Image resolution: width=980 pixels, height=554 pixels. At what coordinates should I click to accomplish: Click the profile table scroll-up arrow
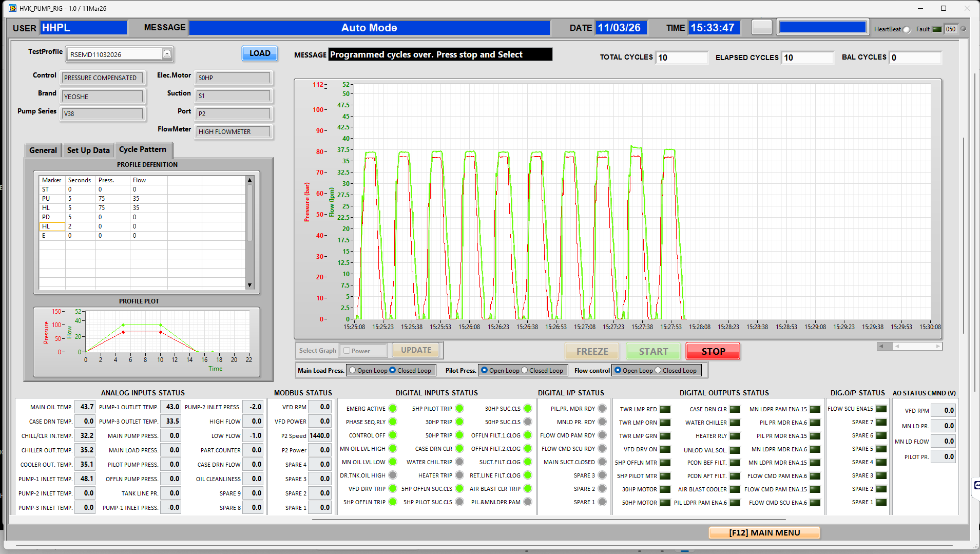[x=249, y=180]
